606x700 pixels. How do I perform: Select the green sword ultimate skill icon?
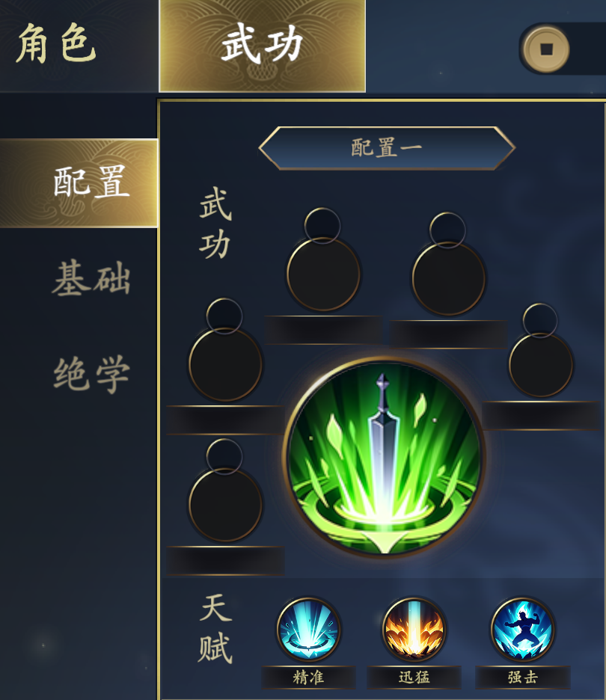click(384, 458)
